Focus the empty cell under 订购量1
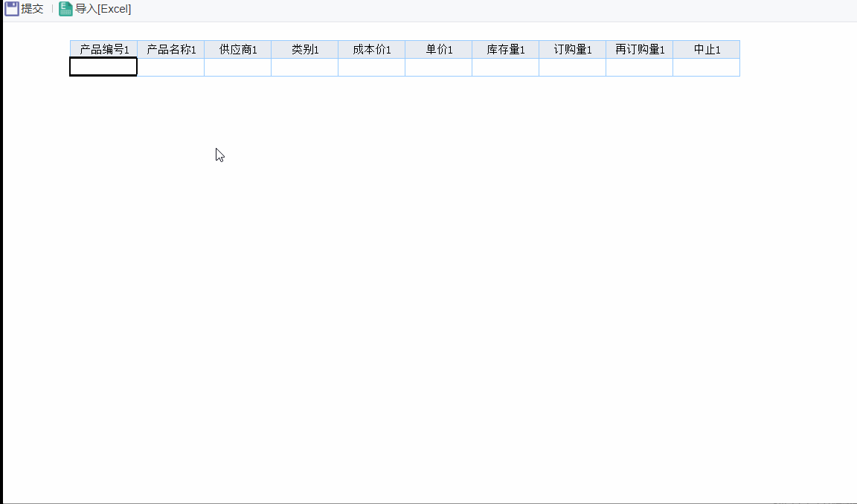Screen dimensions: 857x504 (572, 67)
